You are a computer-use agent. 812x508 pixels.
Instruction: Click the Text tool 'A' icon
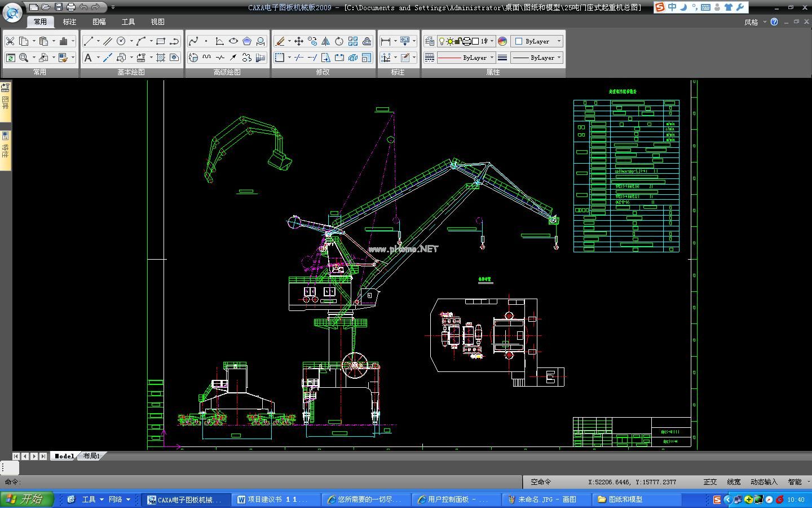(88, 58)
